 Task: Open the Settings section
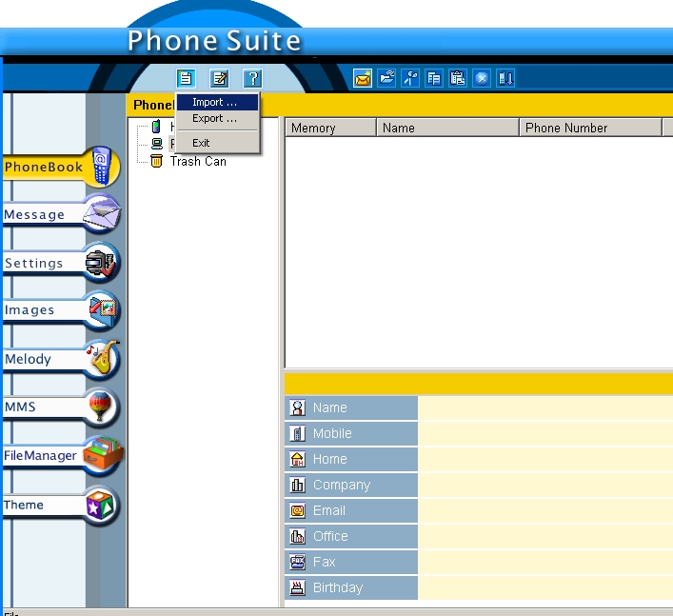pyautogui.click(x=60, y=262)
